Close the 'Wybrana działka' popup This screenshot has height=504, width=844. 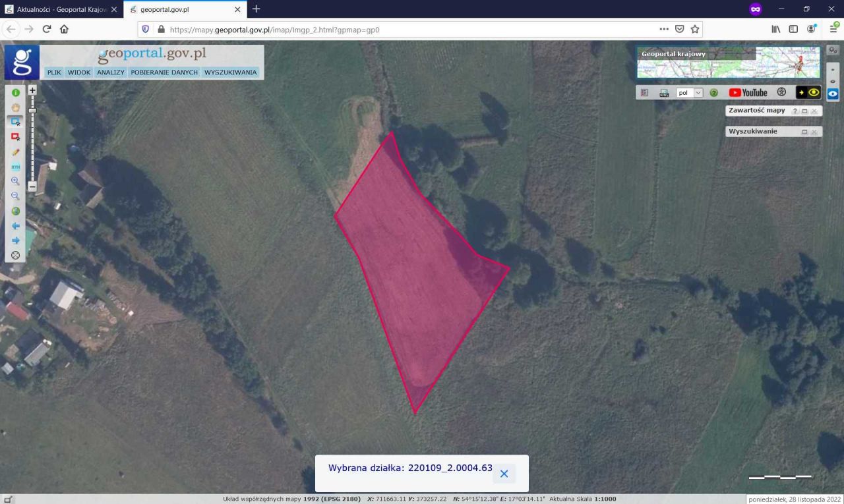click(504, 474)
